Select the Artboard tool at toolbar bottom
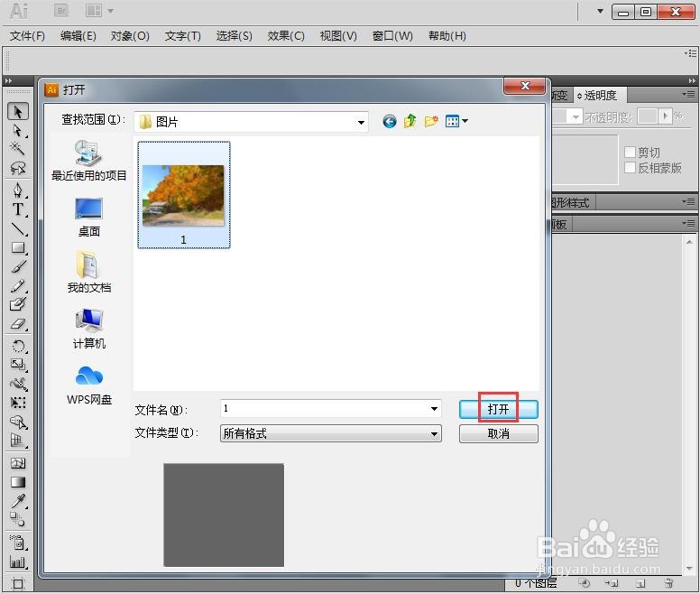Viewport: 700px width, 594px height. [x=18, y=583]
